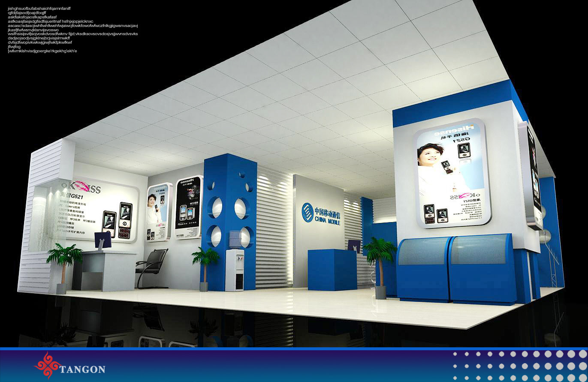Click the red TANGON emblem icon

click(x=47, y=365)
